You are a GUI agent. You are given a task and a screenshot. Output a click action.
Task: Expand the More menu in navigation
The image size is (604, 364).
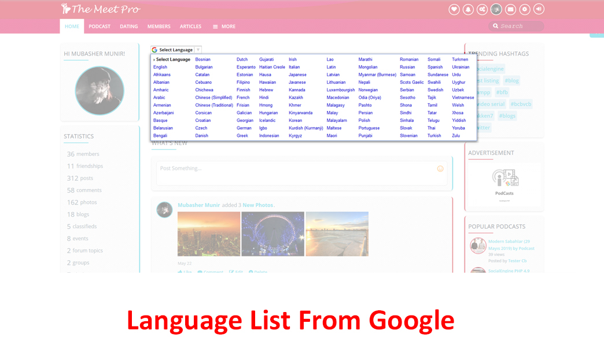point(224,27)
